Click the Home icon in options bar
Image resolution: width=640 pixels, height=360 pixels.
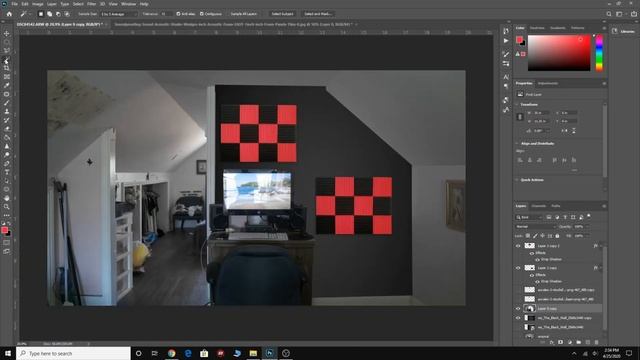(9, 14)
